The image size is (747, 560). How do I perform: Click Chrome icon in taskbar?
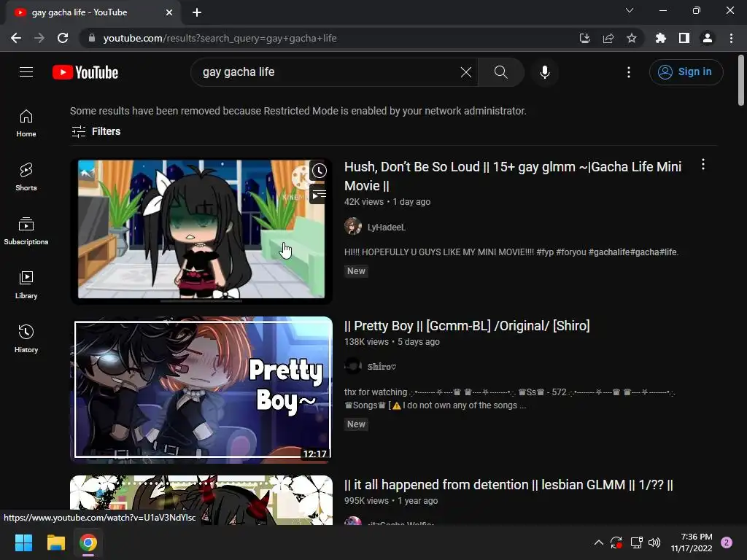(x=88, y=542)
